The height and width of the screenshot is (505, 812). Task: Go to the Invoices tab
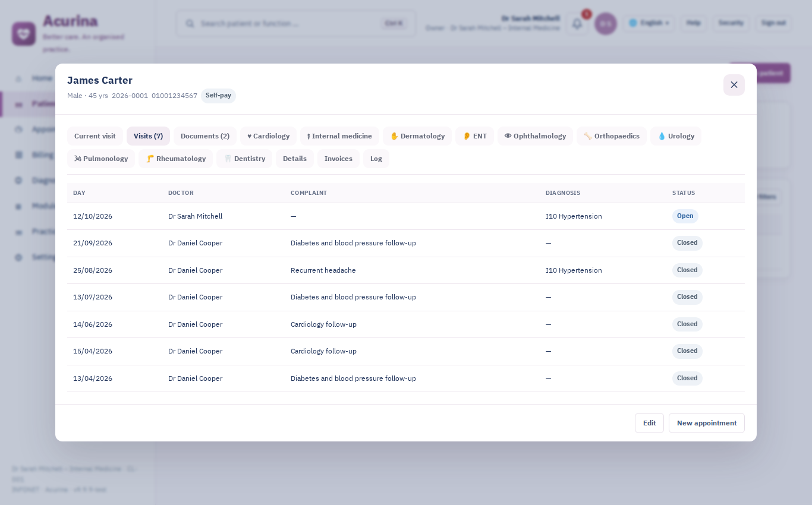coord(338,159)
